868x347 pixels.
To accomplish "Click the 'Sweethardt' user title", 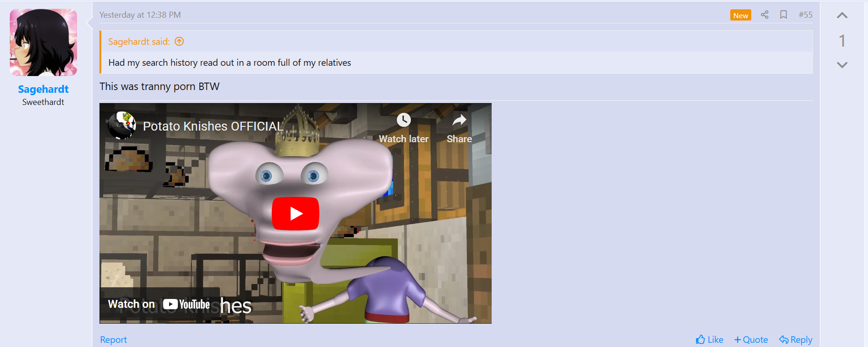I will pyautogui.click(x=43, y=102).
